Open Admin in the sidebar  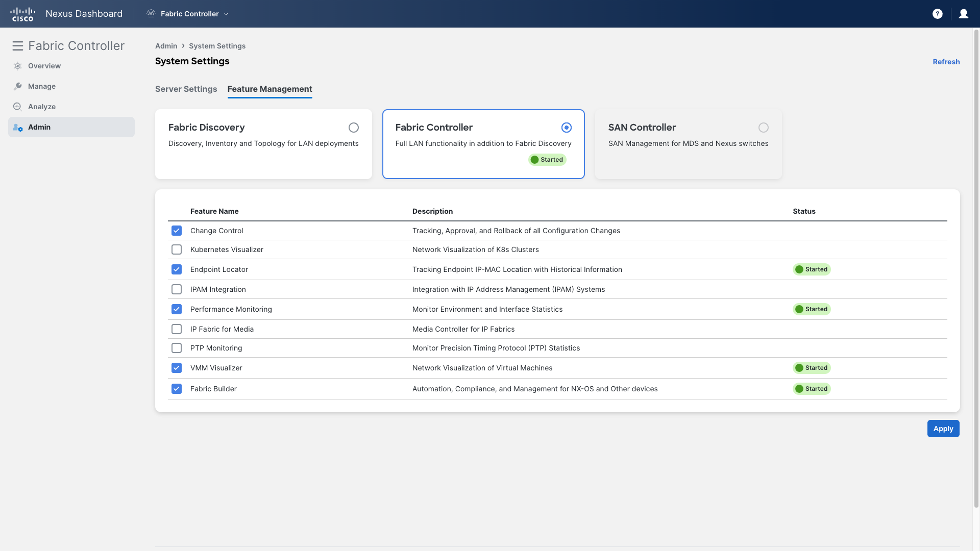point(71,127)
